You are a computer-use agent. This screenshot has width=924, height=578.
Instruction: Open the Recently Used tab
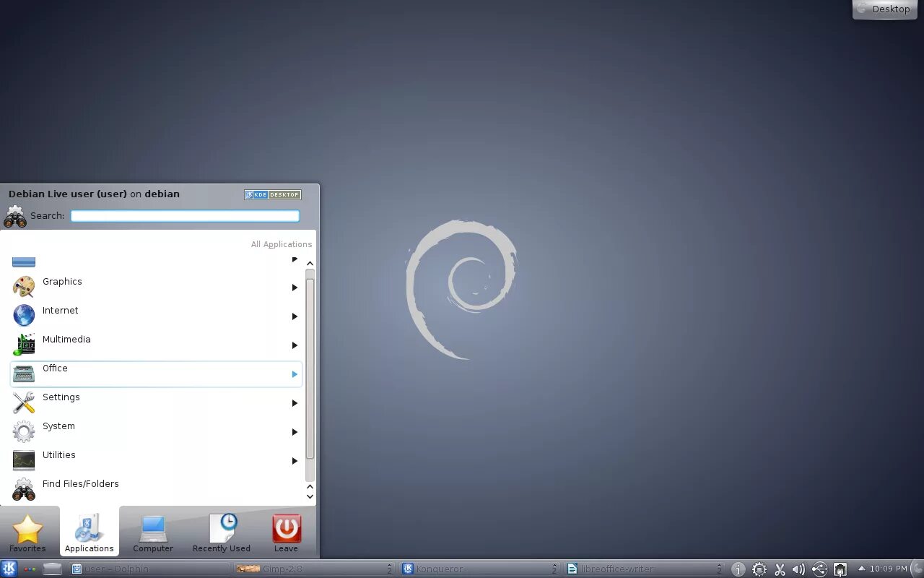pos(222,533)
